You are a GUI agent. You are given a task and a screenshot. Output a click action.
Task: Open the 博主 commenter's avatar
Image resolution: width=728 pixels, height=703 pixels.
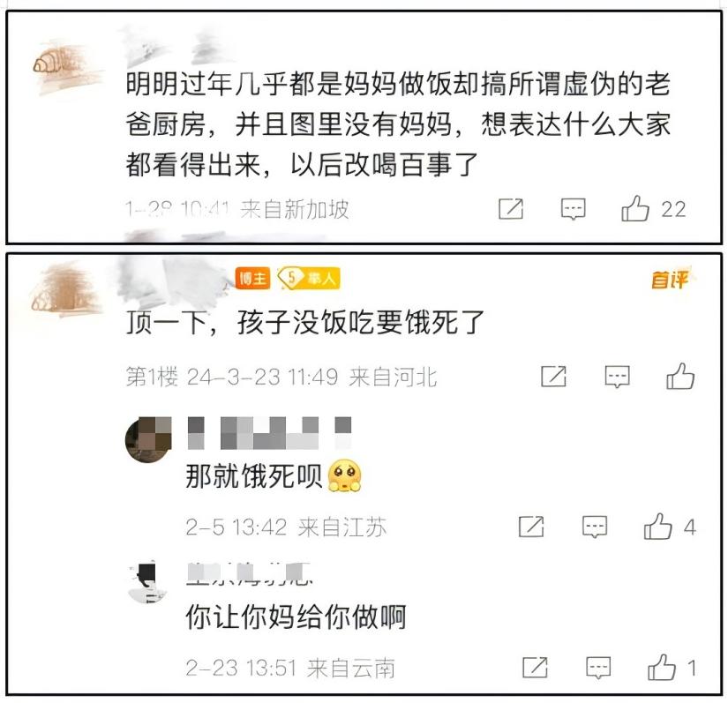click(x=63, y=290)
